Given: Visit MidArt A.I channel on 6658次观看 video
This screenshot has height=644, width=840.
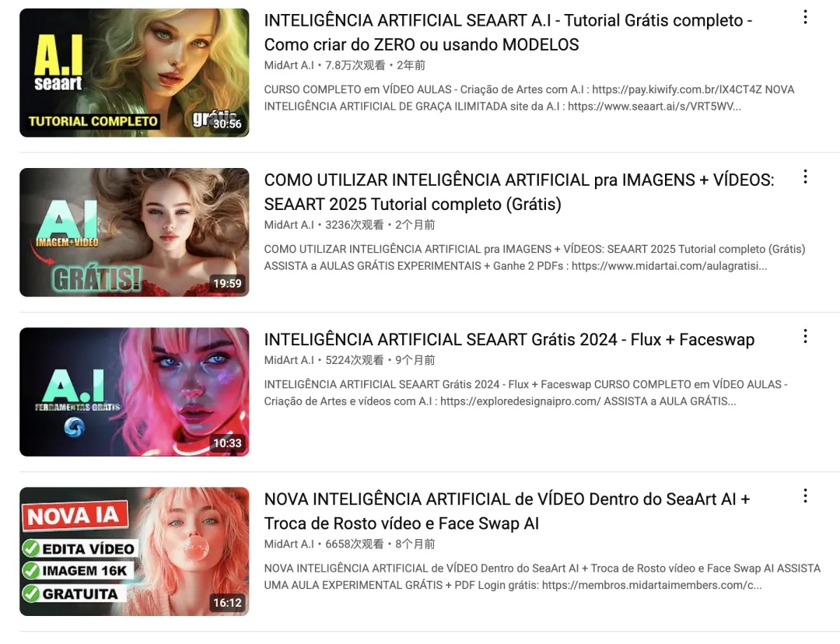Looking at the screenshot, I should pyautogui.click(x=289, y=544).
